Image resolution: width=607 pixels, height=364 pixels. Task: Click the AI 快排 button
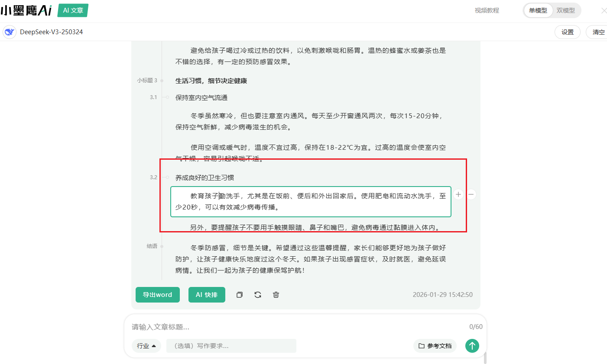pyautogui.click(x=207, y=295)
